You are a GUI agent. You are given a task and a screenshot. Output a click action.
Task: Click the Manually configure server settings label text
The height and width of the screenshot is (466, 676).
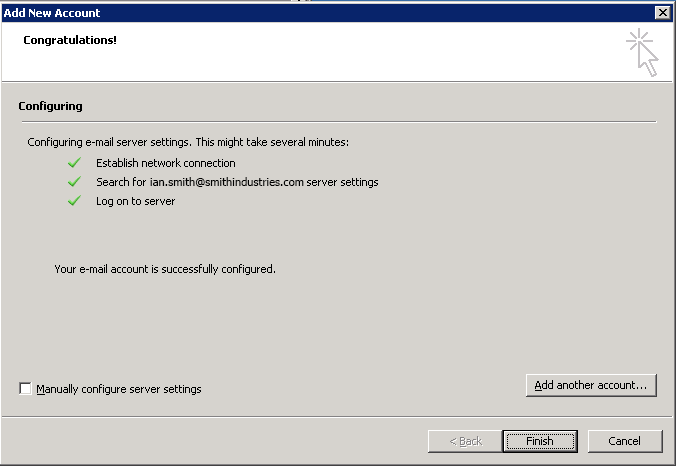click(x=119, y=389)
